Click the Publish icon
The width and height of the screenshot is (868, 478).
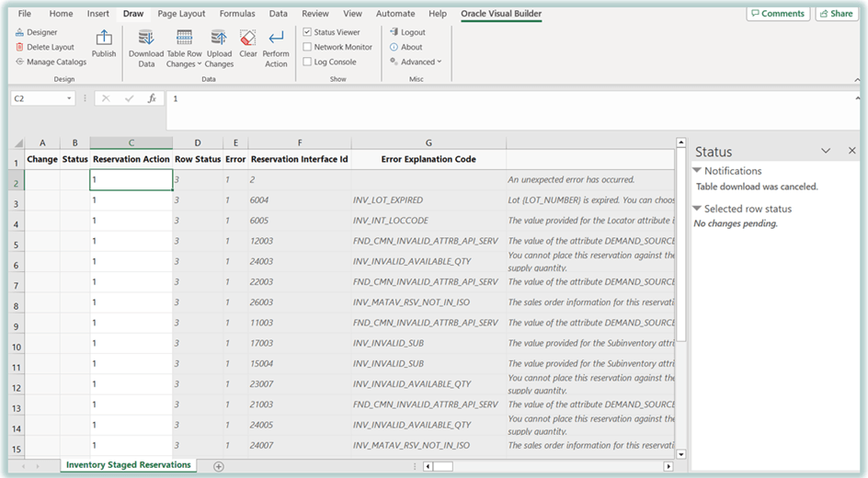tap(104, 38)
